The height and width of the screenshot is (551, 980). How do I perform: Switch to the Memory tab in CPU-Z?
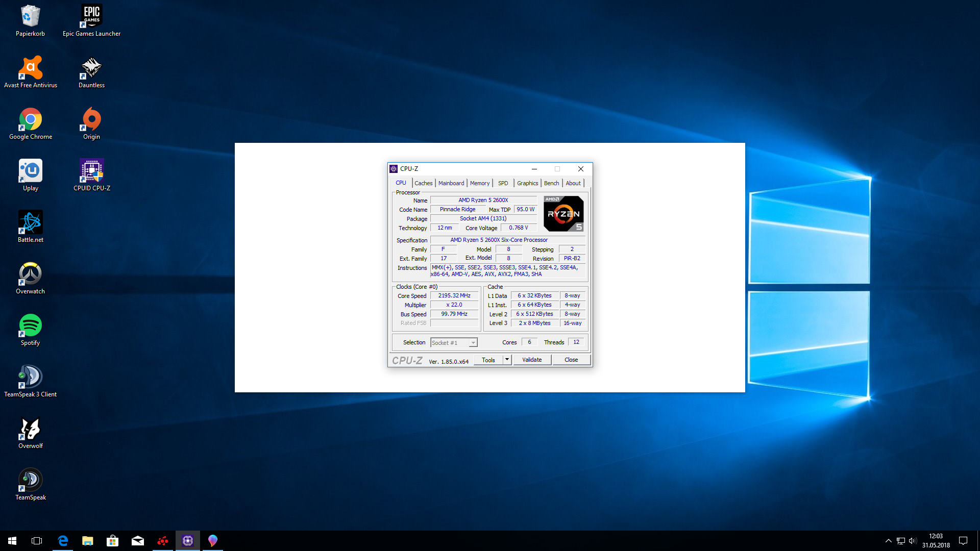[x=479, y=183]
